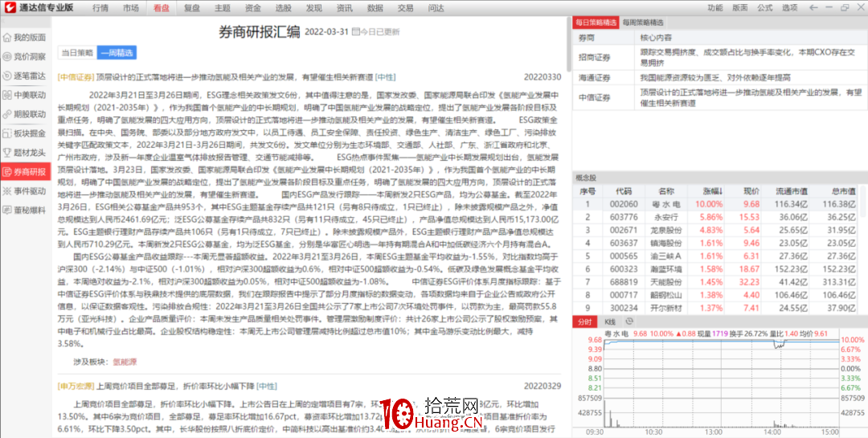This screenshot has width=868, height=438.
Task: Open the 版面 menu in the title bar
Action: 740,8
